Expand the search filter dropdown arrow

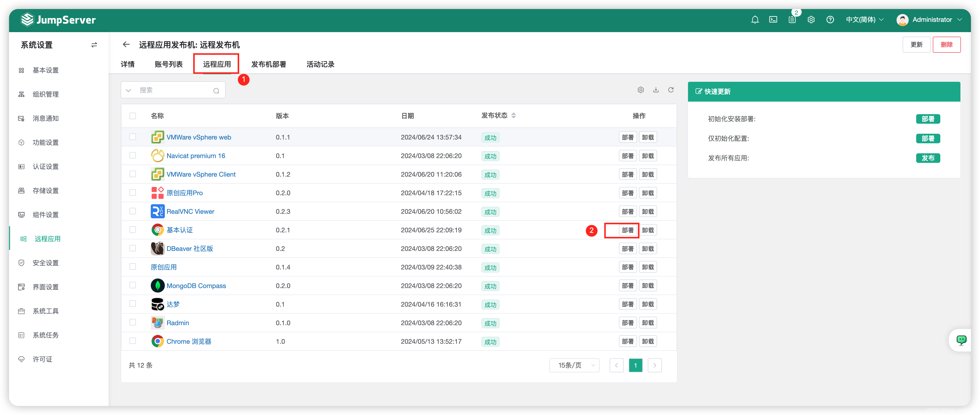point(128,90)
